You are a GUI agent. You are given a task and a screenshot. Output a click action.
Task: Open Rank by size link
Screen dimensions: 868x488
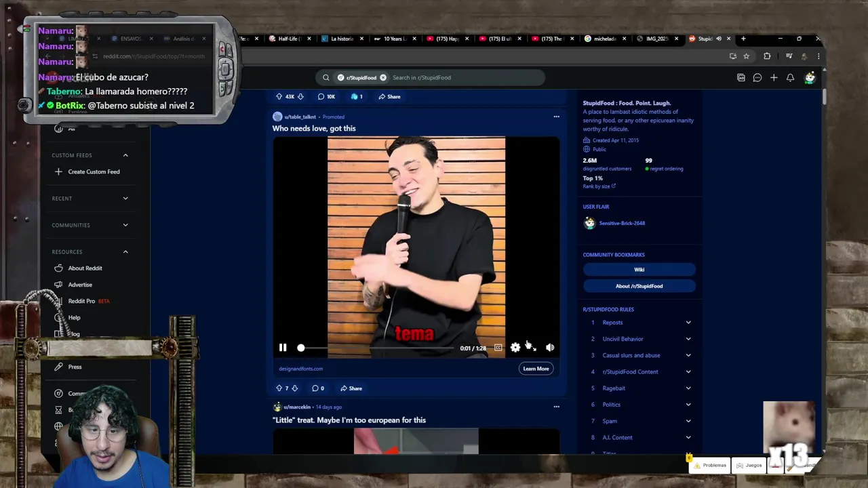click(x=599, y=186)
